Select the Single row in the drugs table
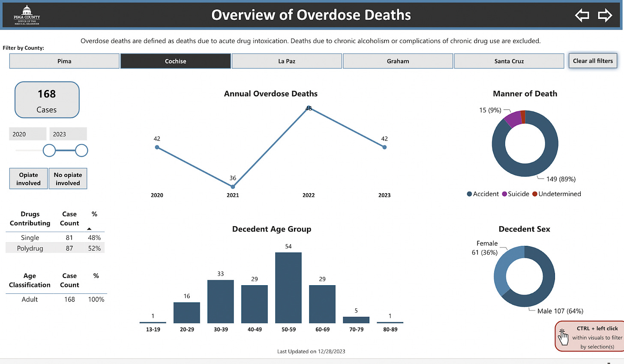Viewport: 624px width, 364px height. click(x=55, y=238)
